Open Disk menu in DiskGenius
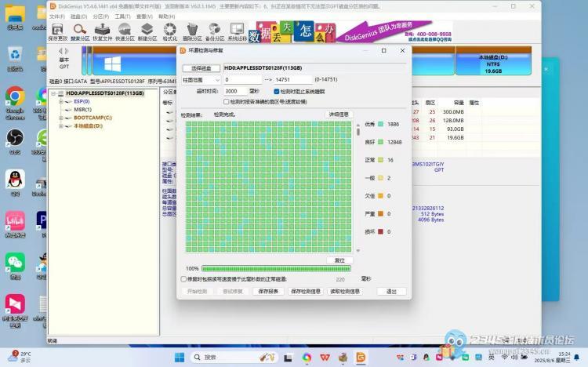Image resolution: width=588 pixels, height=367 pixels. point(78,16)
